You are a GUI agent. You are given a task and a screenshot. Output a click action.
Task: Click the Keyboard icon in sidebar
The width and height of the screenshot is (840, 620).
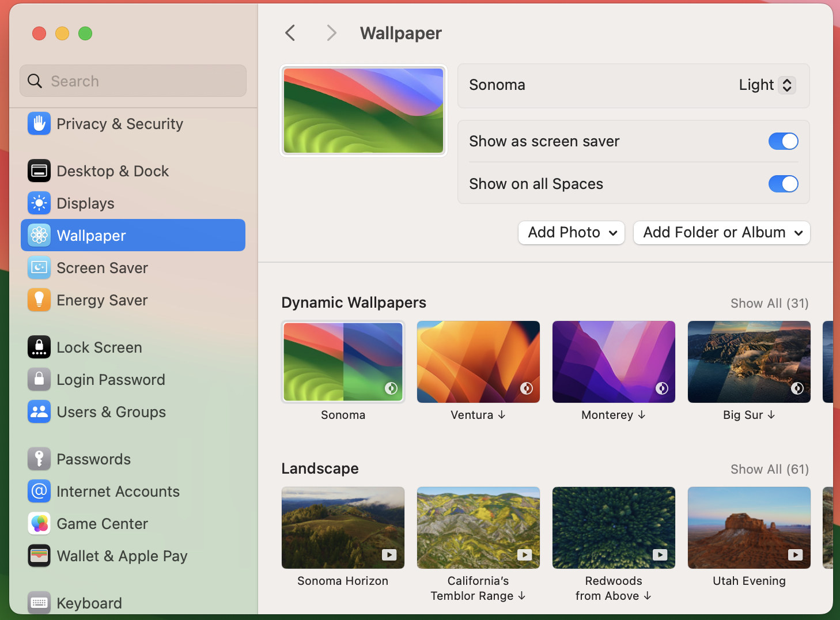tap(39, 603)
